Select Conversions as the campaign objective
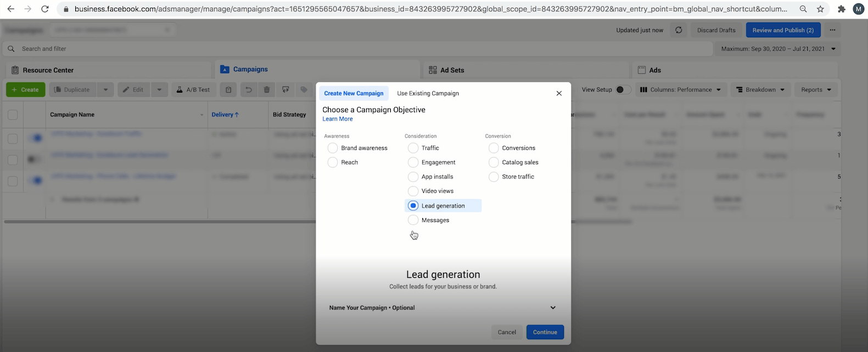The image size is (868, 352). (x=494, y=148)
